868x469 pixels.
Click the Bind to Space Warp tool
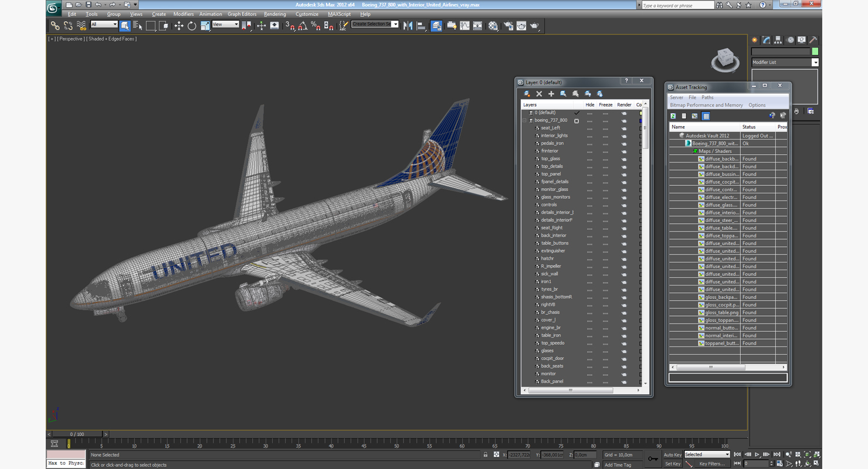click(x=81, y=25)
